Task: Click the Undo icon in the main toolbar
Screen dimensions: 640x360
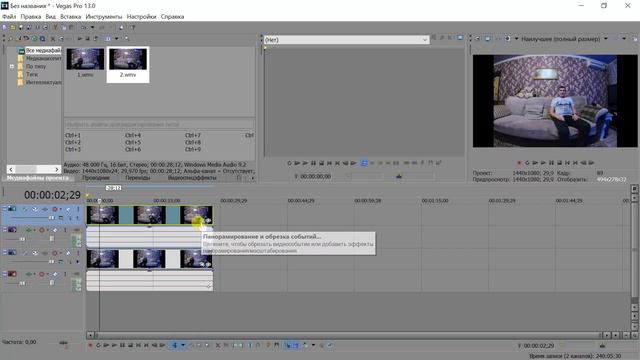Action: point(83,27)
